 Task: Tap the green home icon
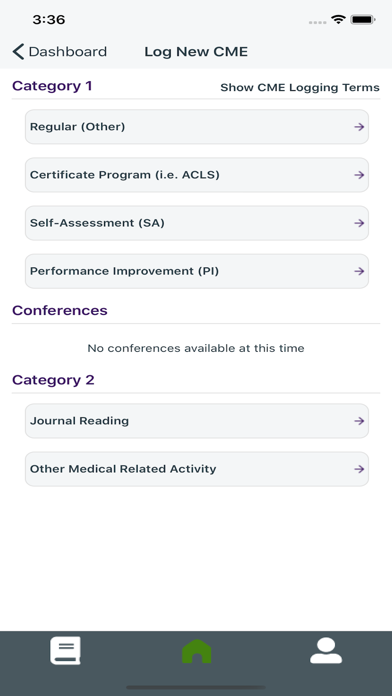point(197,651)
